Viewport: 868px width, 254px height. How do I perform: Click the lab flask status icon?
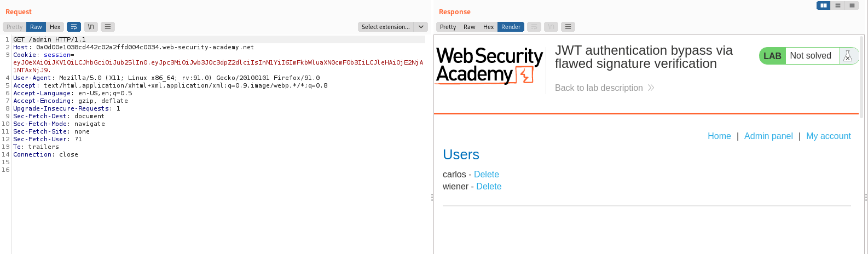pyautogui.click(x=848, y=56)
